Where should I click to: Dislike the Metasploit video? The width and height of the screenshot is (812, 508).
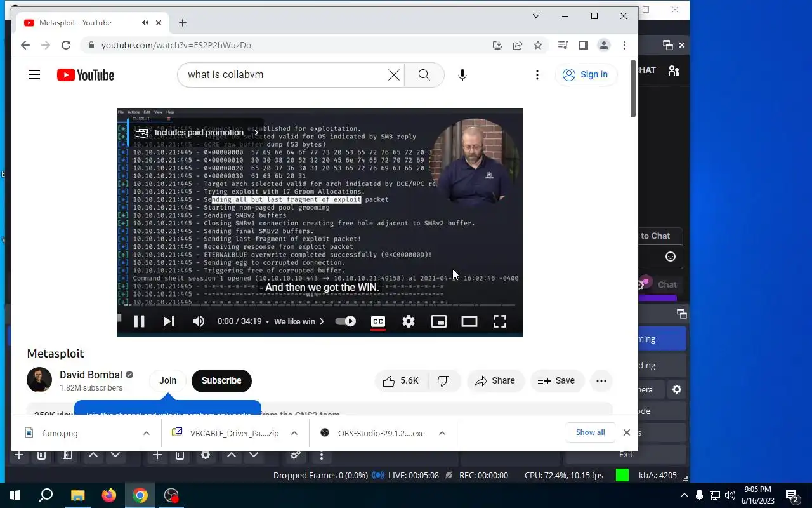point(444,381)
